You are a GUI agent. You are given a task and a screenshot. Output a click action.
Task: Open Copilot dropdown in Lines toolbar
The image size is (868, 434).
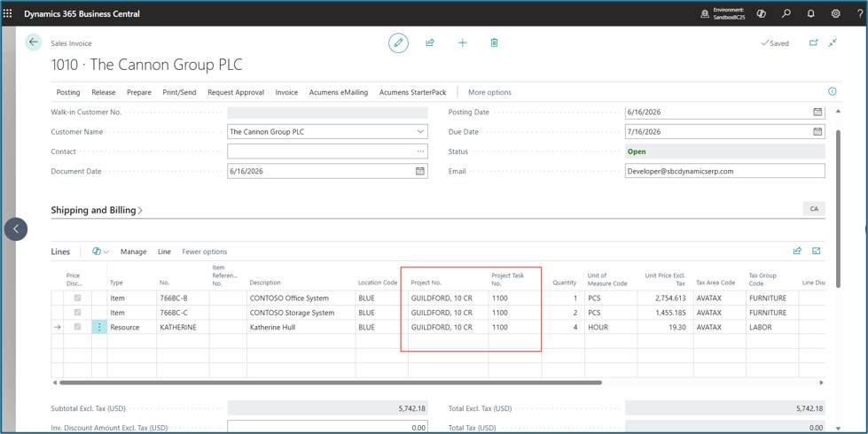click(x=101, y=252)
